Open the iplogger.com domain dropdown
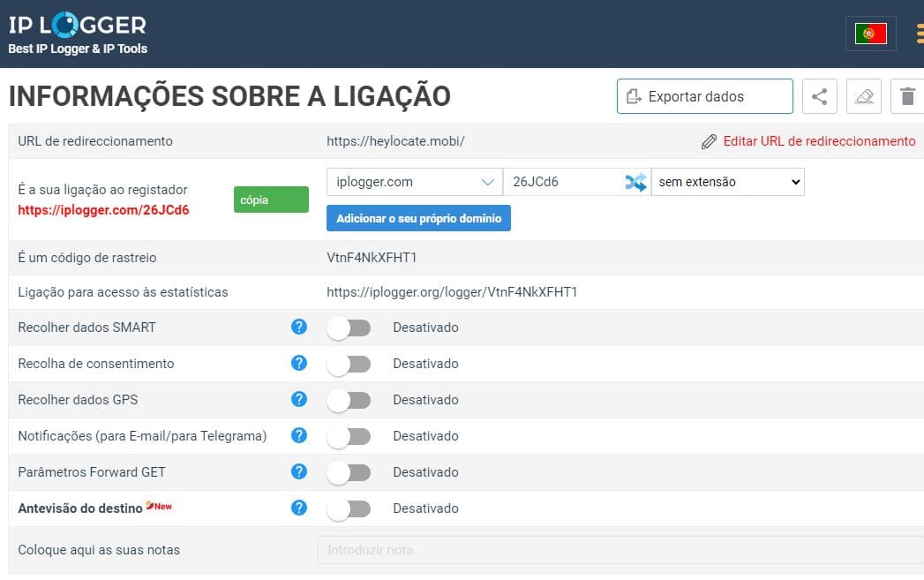This screenshot has height=580, width=924. click(x=414, y=182)
